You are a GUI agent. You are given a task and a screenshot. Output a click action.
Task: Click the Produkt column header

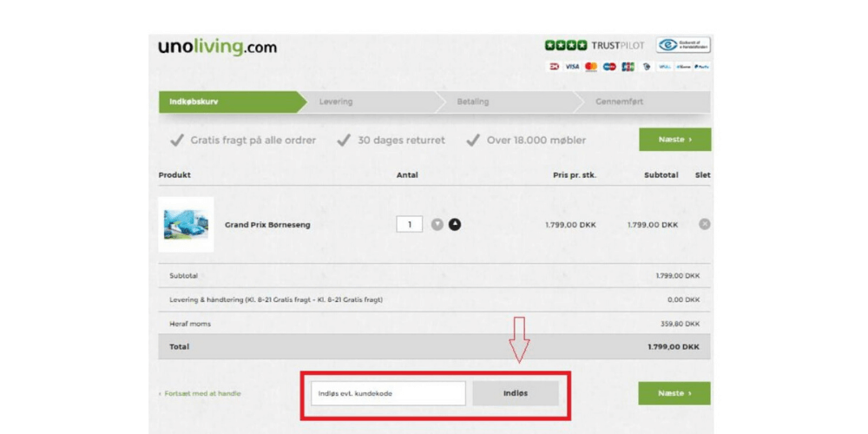174,175
